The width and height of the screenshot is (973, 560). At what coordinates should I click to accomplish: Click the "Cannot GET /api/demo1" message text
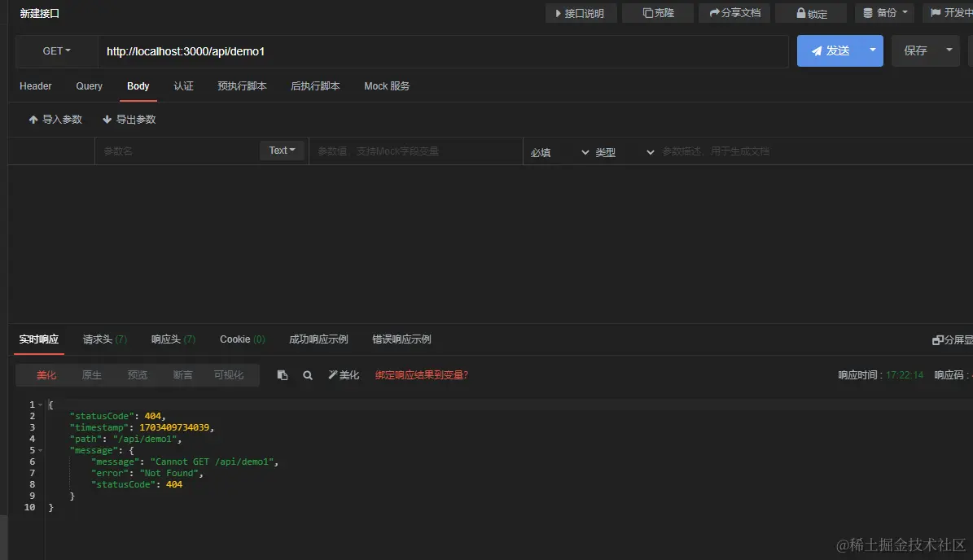pyautogui.click(x=212, y=462)
